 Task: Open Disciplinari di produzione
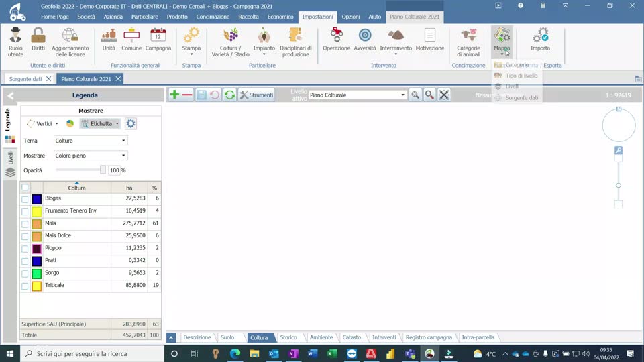point(296,42)
